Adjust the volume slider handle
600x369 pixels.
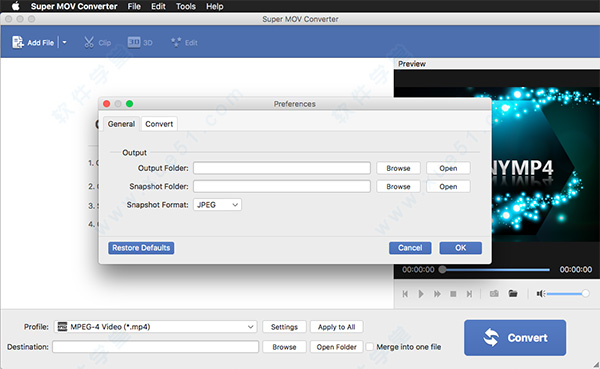point(585,294)
